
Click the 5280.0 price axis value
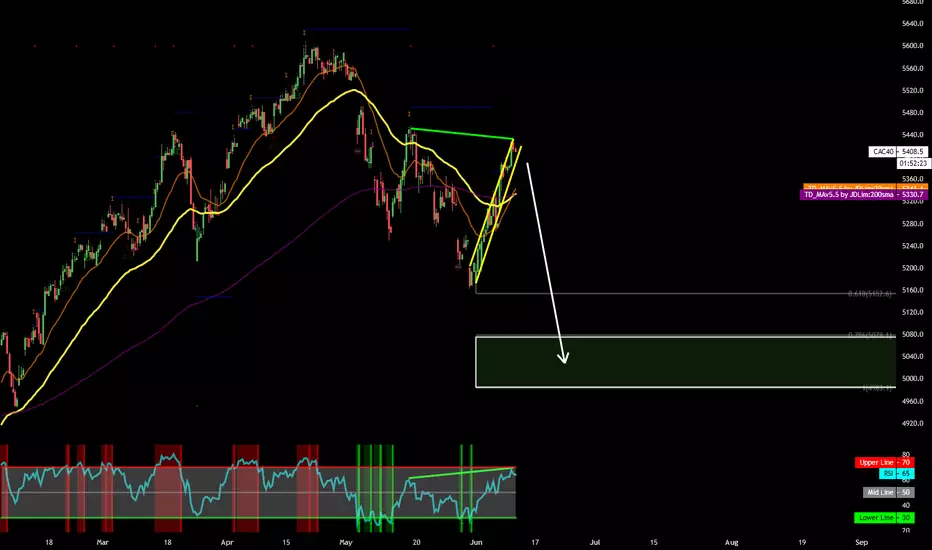pyautogui.click(x=912, y=224)
